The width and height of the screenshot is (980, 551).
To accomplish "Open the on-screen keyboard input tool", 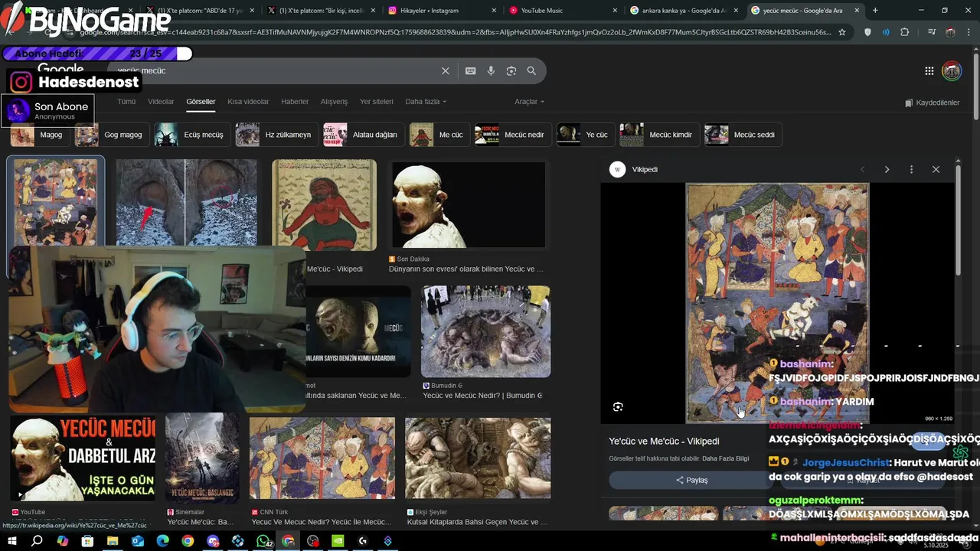I will click(471, 71).
